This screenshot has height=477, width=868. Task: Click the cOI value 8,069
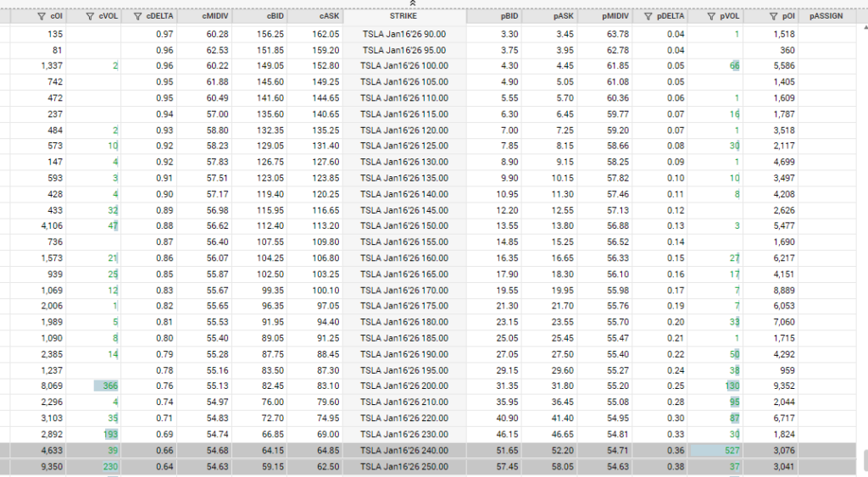52,385
